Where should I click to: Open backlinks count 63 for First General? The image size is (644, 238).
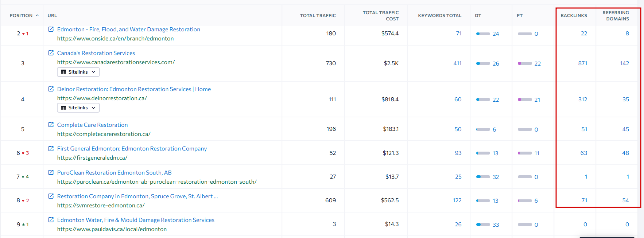point(583,153)
